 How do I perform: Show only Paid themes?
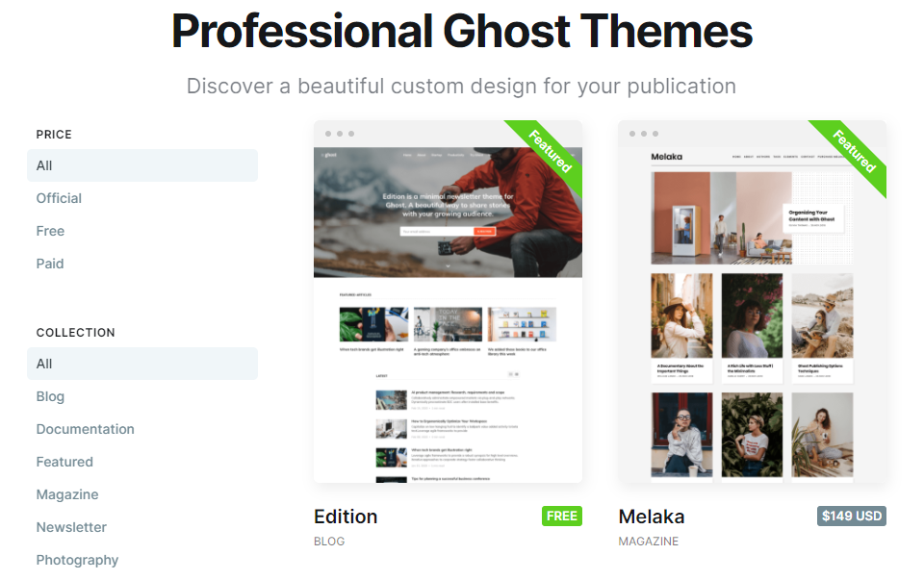tap(50, 264)
